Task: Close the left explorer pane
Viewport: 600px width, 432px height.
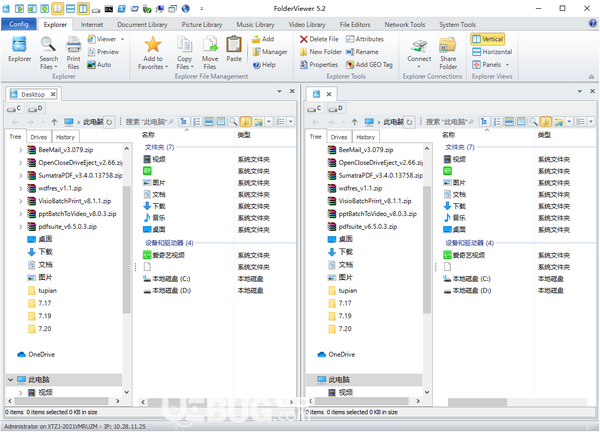Action: click(x=292, y=91)
